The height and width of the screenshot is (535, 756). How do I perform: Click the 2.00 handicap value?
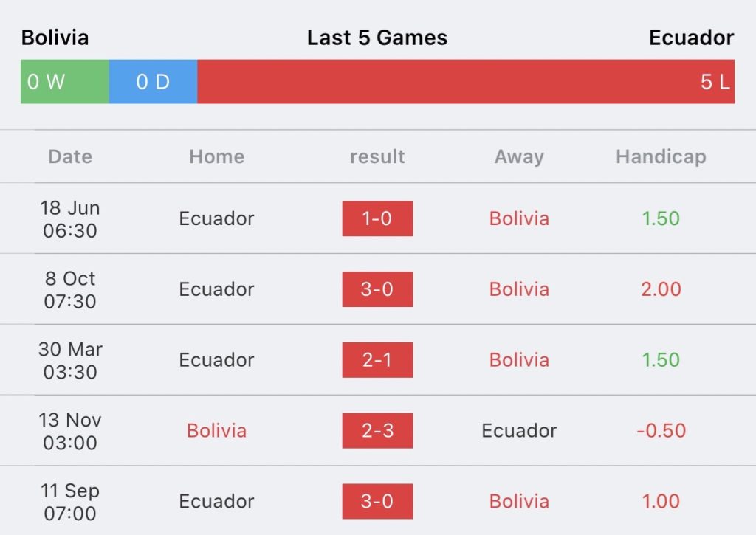click(x=661, y=289)
